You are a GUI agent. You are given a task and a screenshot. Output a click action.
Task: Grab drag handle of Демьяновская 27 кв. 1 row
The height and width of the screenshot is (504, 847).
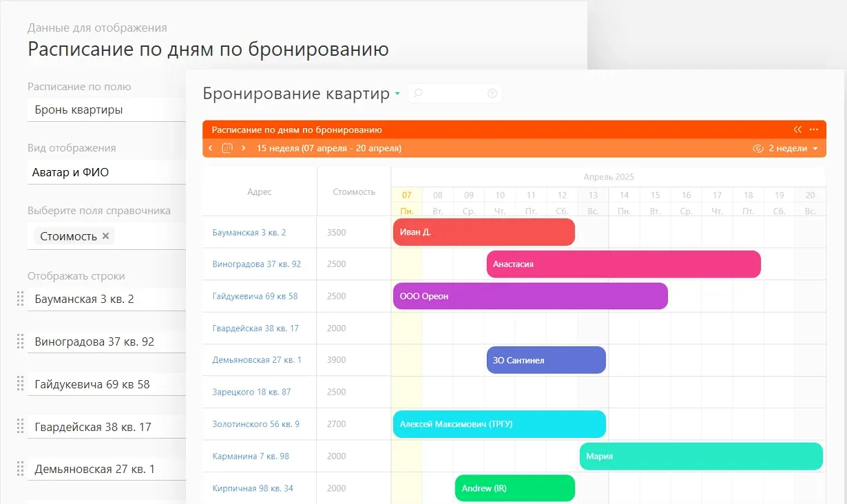point(20,470)
